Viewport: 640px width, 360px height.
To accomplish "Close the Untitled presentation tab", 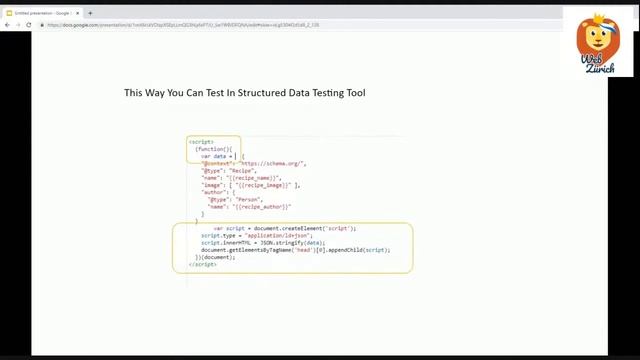I will coord(78,13).
